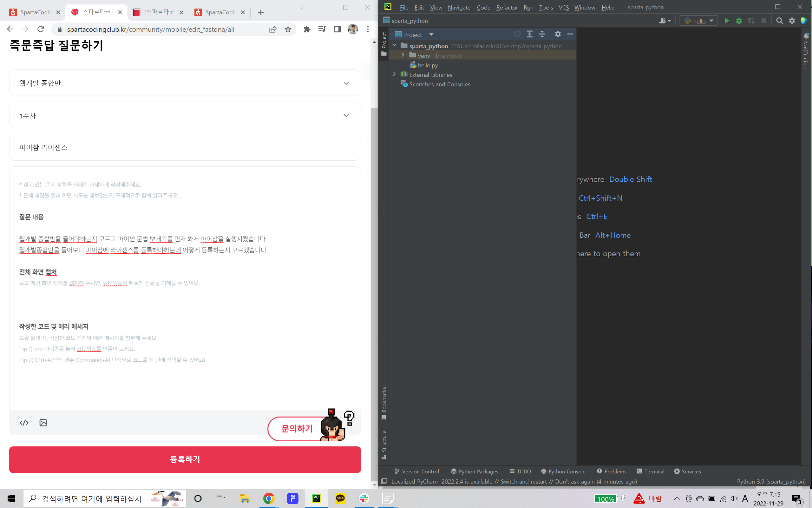812x508 pixels.
Task: Reload the Chrome page
Action: 41,29
